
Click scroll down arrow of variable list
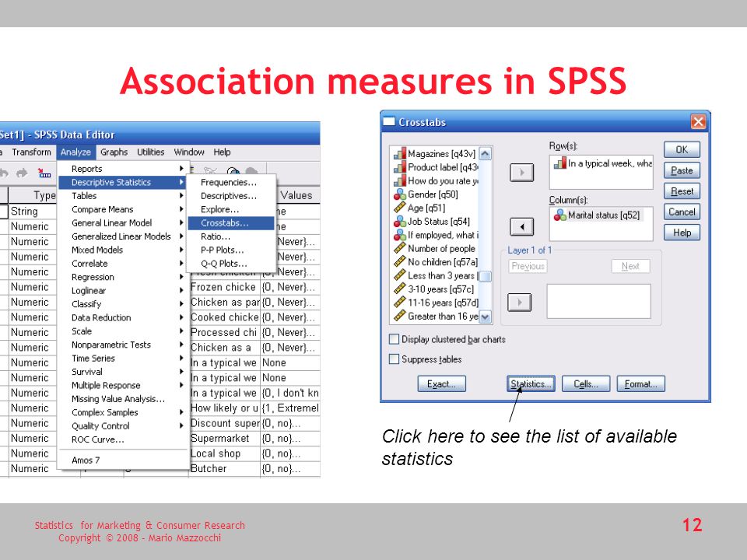(x=485, y=317)
